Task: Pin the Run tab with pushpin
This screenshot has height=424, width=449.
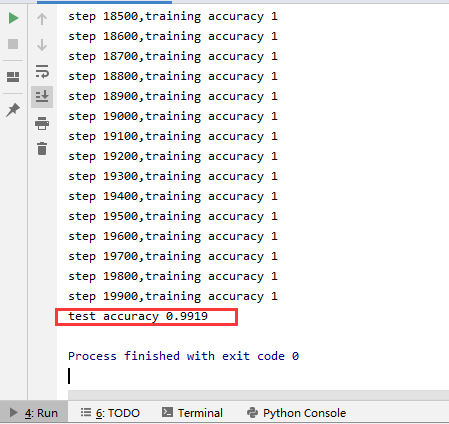Action: point(13,110)
